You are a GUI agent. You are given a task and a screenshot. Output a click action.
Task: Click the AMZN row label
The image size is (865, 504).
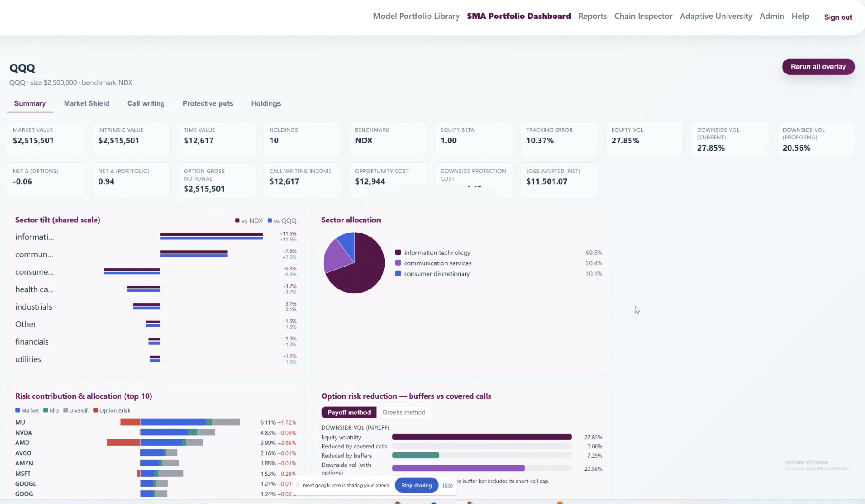[24, 463]
